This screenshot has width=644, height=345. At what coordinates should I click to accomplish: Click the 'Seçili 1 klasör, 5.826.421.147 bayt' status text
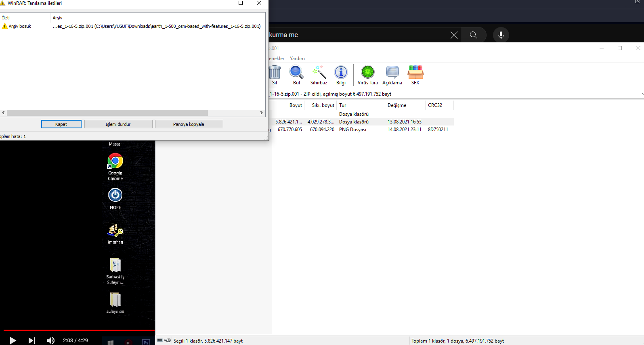point(208,341)
